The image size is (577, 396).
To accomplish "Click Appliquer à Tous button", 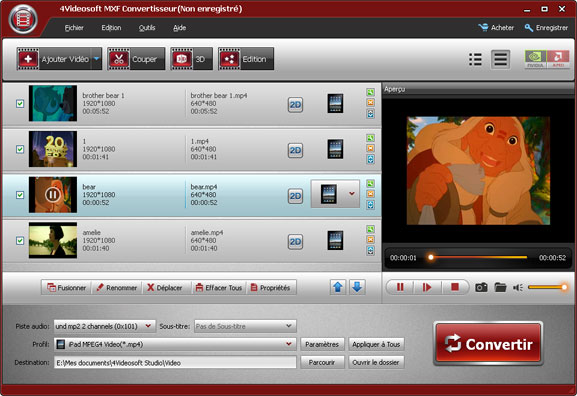I will (x=376, y=344).
